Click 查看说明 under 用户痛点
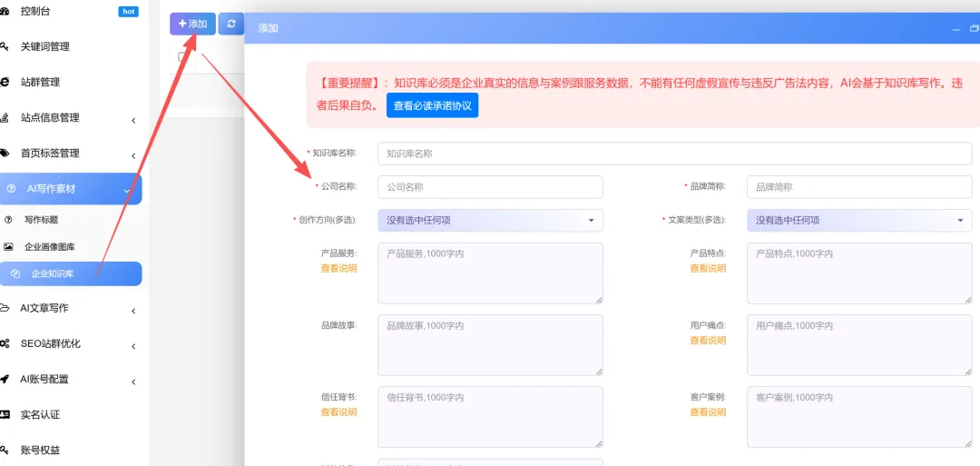Screen dimensions: 980x466 (708, 341)
